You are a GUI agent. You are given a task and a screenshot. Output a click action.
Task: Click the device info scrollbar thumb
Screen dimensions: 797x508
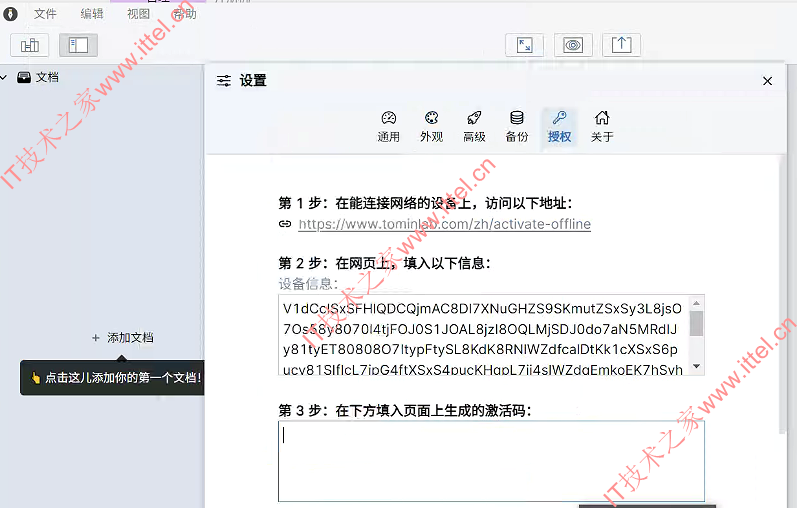[696, 323]
